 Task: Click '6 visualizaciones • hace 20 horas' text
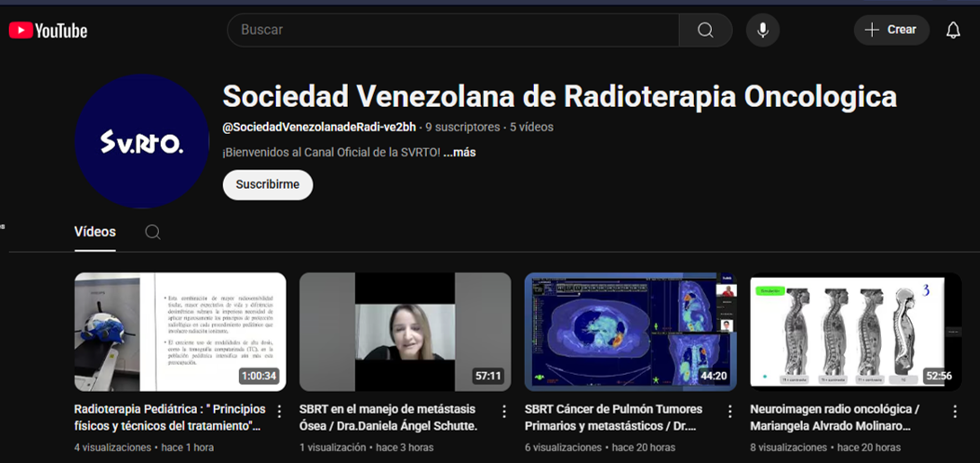pyautogui.click(x=601, y=448)
